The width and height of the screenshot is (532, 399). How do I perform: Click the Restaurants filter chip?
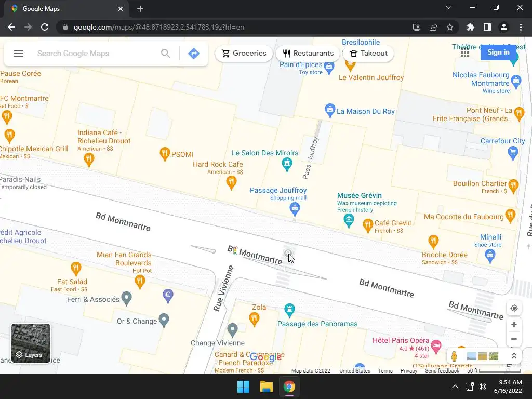click(308, 54)
